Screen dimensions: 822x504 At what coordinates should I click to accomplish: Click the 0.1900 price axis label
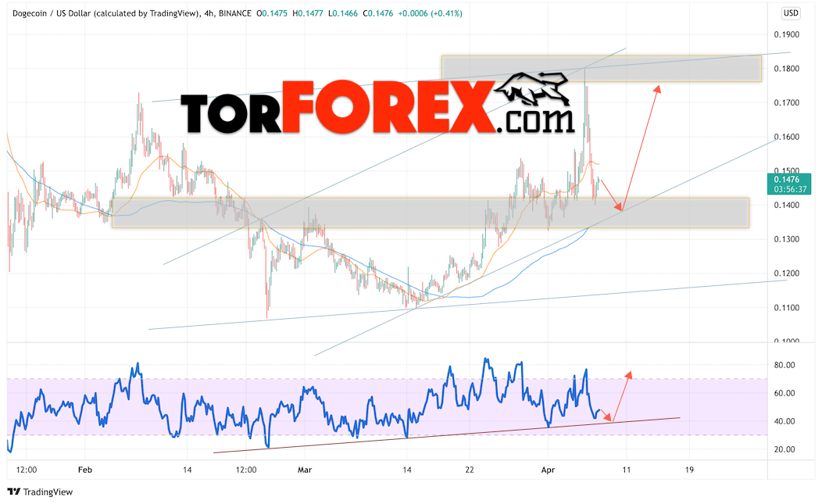[x=786, y=34]
